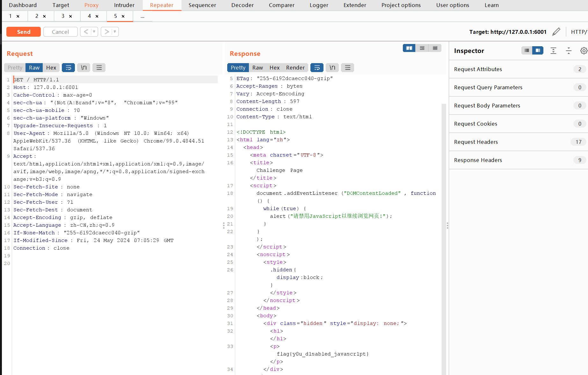Open the Decoder tab
This screenshot has width=588, height=375.
pyautogui.click(x=243, y=5)
